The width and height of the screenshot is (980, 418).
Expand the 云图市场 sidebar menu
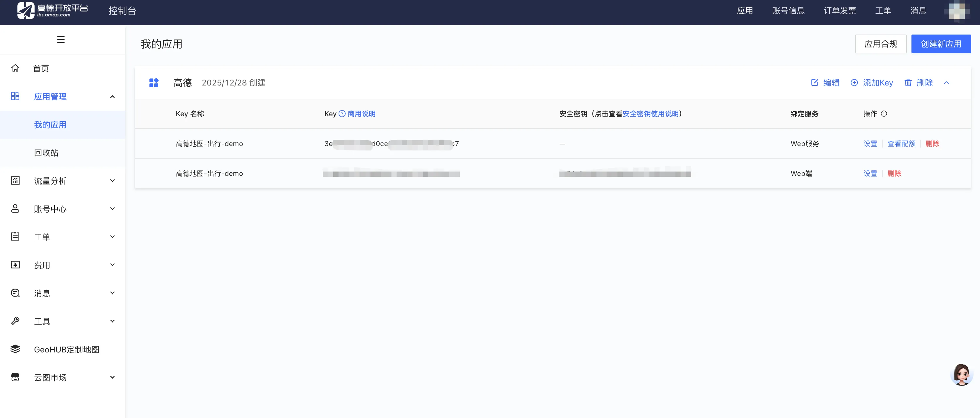coord(112,377)
